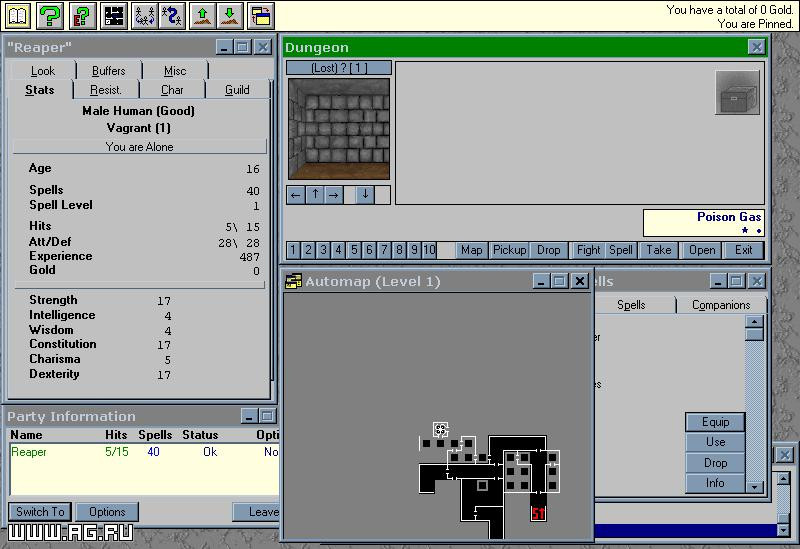Open the Companions tab
The image size is (800, 549).
(721, 305)
